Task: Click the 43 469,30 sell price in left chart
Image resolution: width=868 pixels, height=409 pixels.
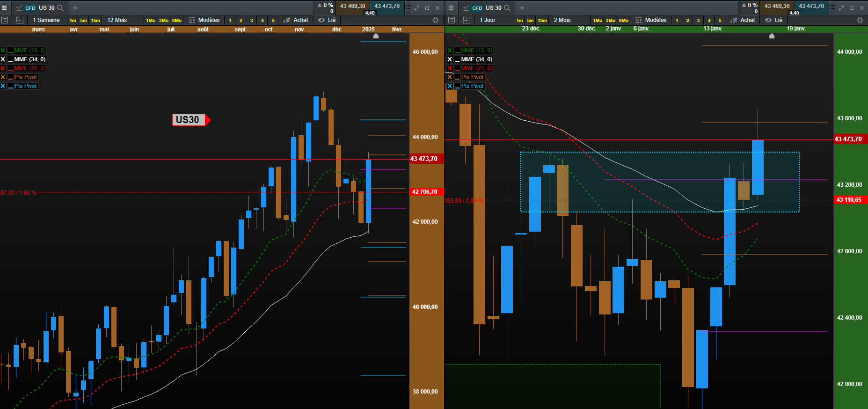Action: (x=353, y=6)
